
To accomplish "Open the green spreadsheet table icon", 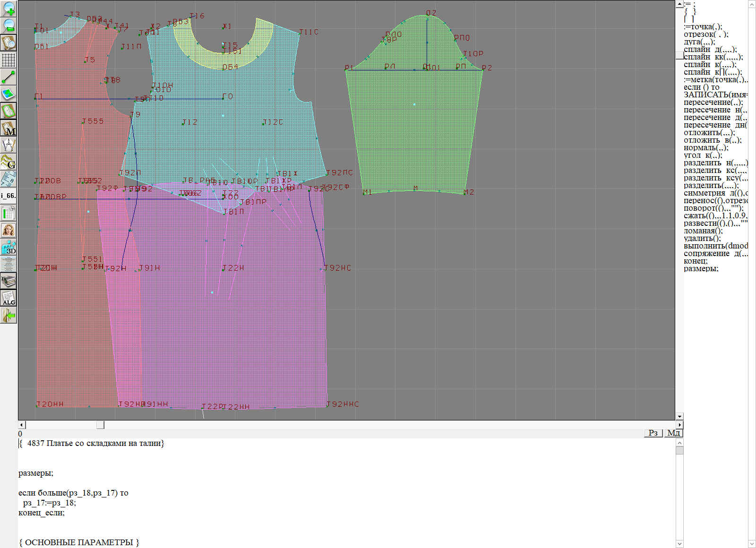I will coord(9,213).
